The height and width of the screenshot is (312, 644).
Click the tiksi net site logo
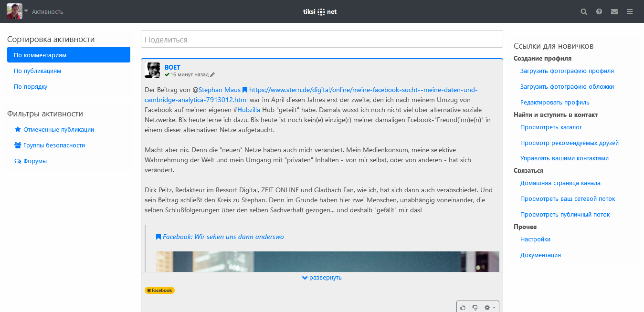click(320, 11)
